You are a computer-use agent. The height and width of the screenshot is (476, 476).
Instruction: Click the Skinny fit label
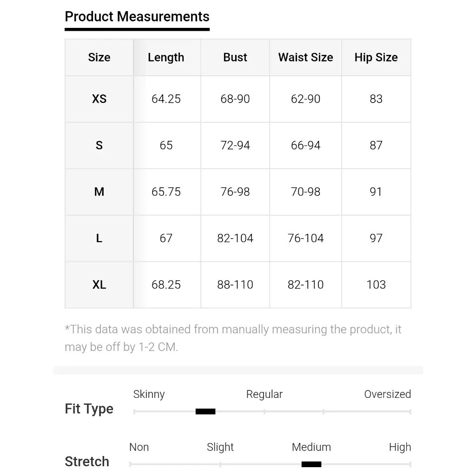(x=149, y=394)
